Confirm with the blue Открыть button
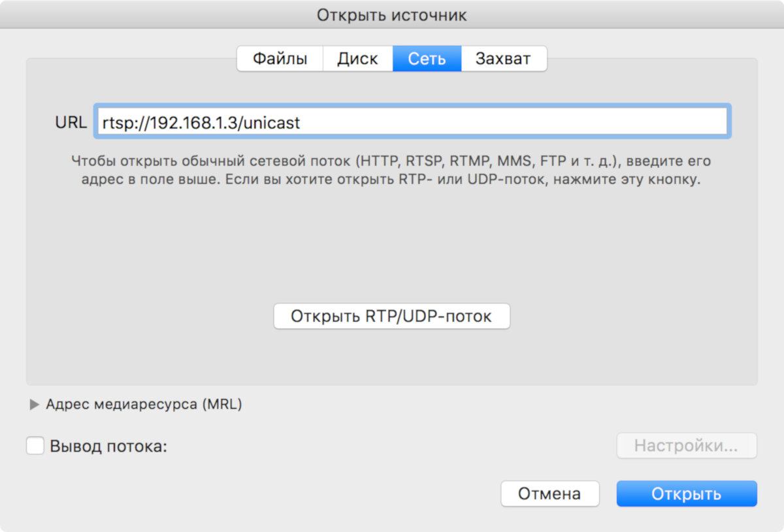This screenshot has height=532, width=784. 686,494
